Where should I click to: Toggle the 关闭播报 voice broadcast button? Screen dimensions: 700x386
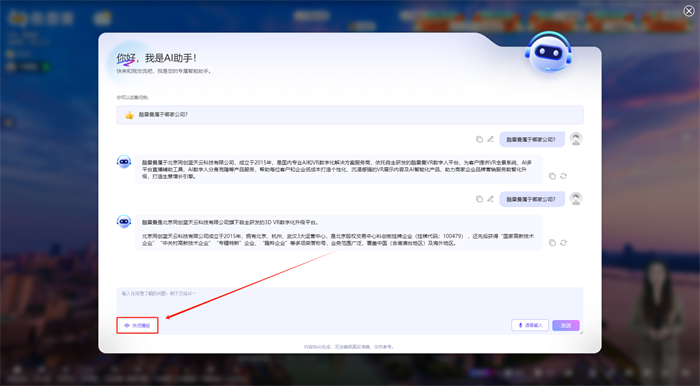click(137, 325)
